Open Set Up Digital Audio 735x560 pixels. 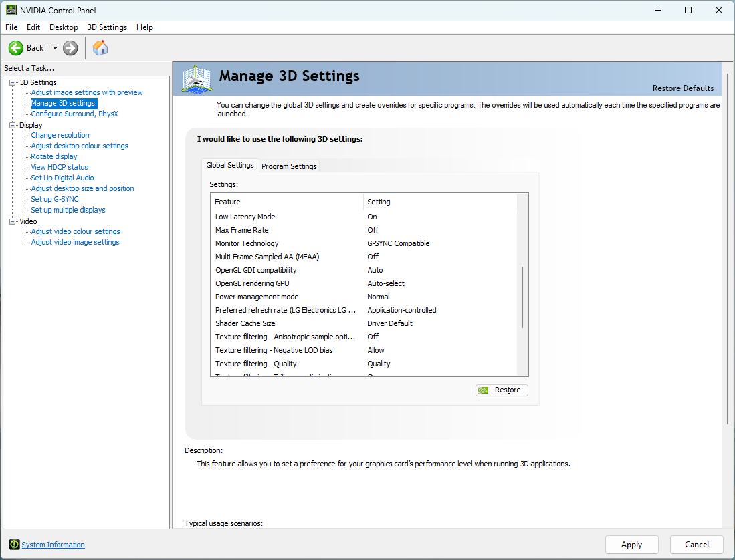(62, 178)
